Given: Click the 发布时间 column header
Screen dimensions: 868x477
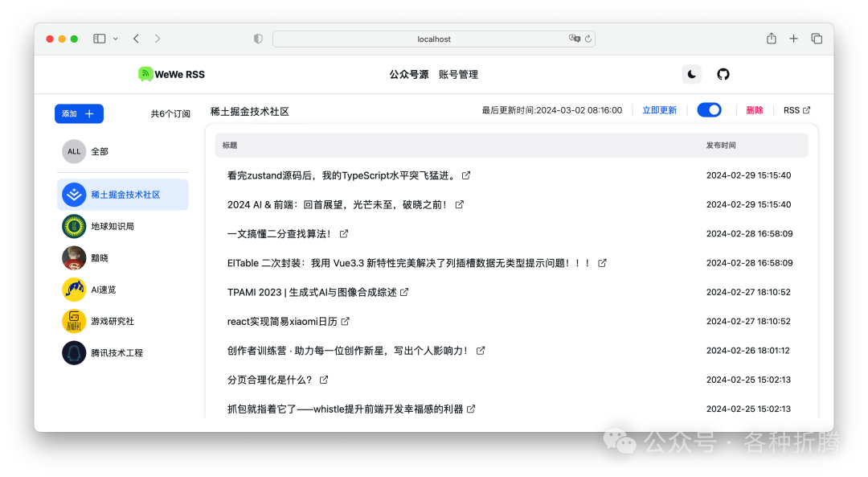Looking at the screenshot, I should (x=721, y=145).
